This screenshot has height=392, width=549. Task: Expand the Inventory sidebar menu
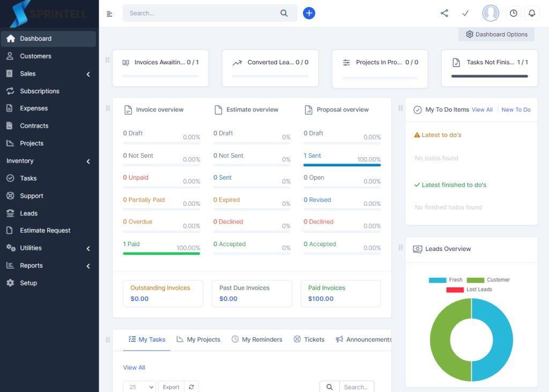(x=48, y=161)
